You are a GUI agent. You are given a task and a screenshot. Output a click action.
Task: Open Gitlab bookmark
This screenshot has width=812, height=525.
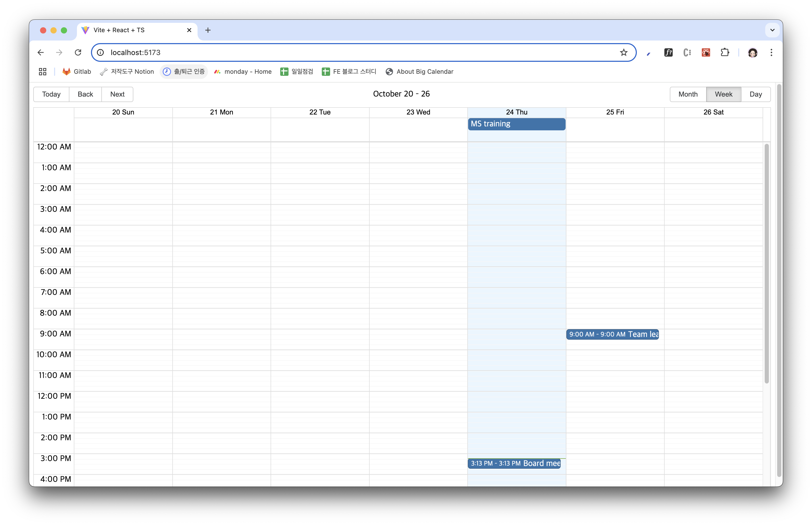pos(77,72)
